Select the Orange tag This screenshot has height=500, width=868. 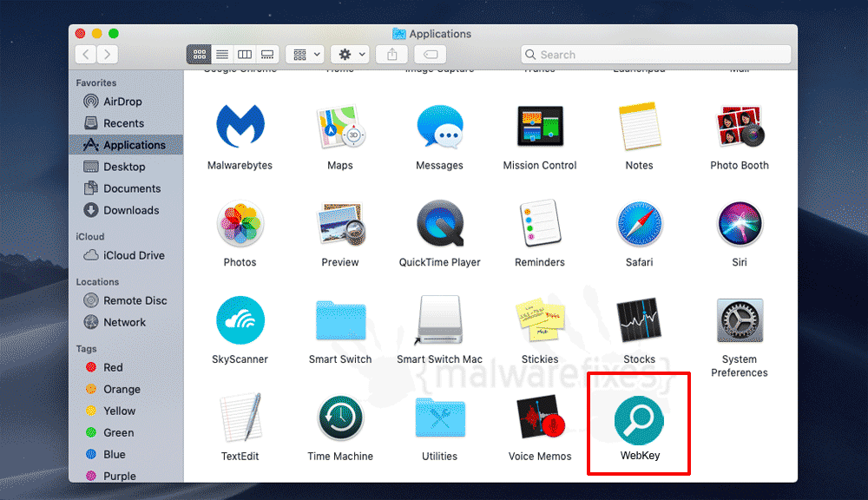(126, 389)
